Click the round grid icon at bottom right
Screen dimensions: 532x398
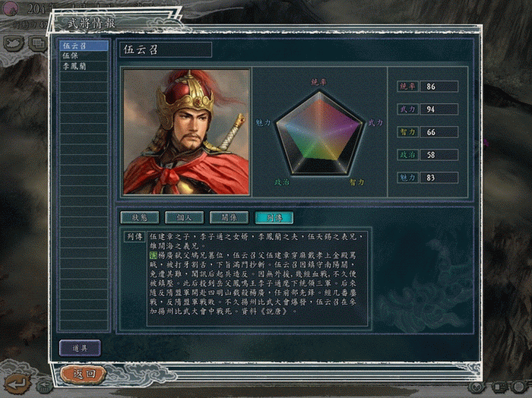519,387
